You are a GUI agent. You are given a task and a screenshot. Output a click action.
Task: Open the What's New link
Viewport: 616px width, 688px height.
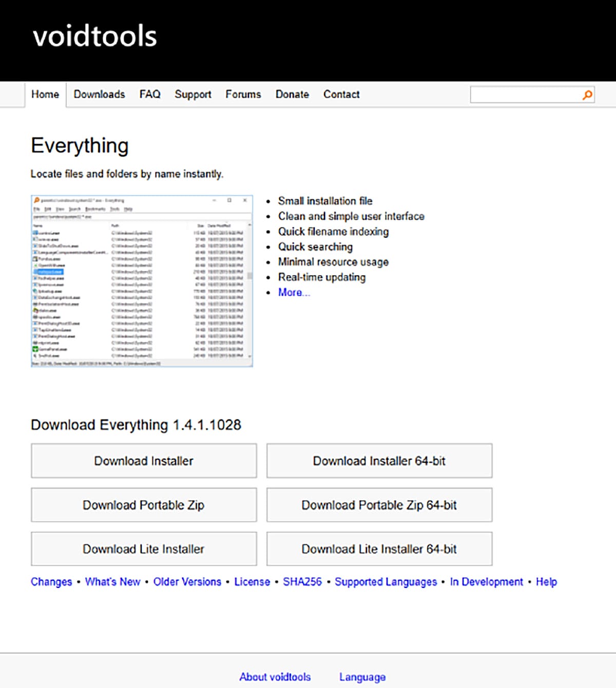coord(112,582)
